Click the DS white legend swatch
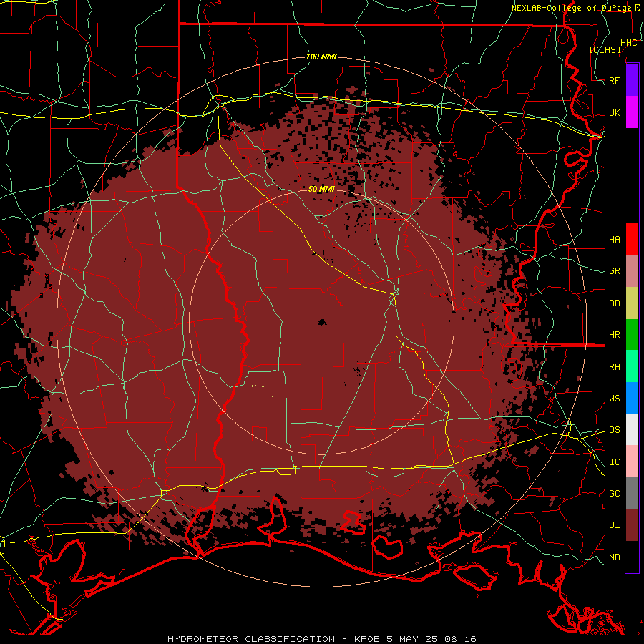This screenshot has width=644, height=644. 632,429
